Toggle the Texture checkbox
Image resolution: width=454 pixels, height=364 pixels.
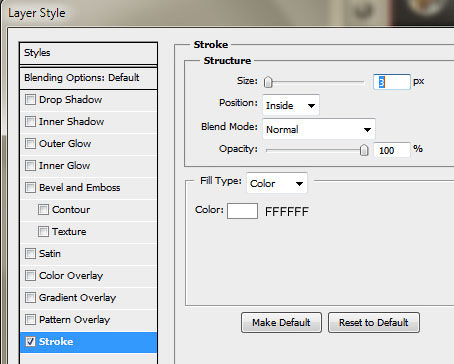point(43,231)
